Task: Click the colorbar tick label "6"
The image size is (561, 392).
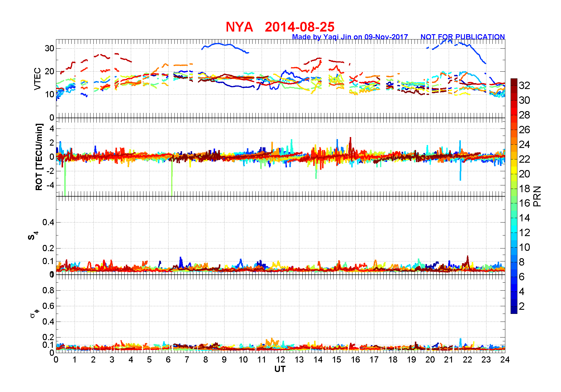Action: pos(522,277)
